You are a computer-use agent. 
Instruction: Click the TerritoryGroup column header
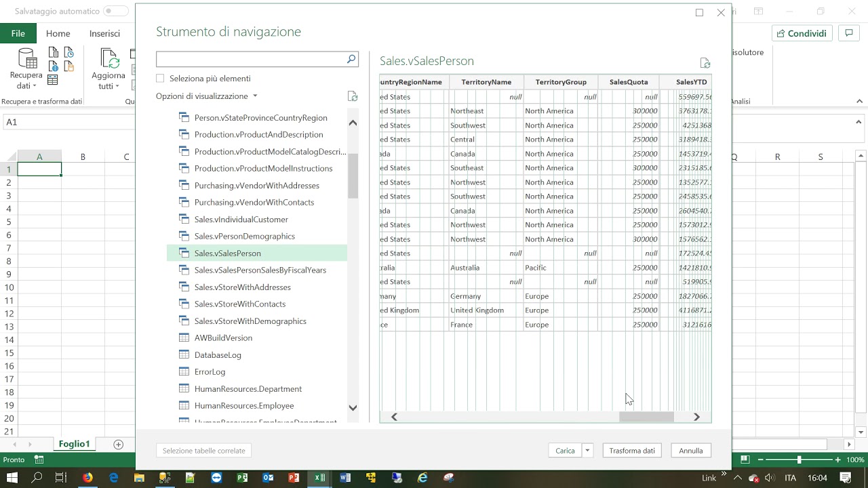(561, 82)
